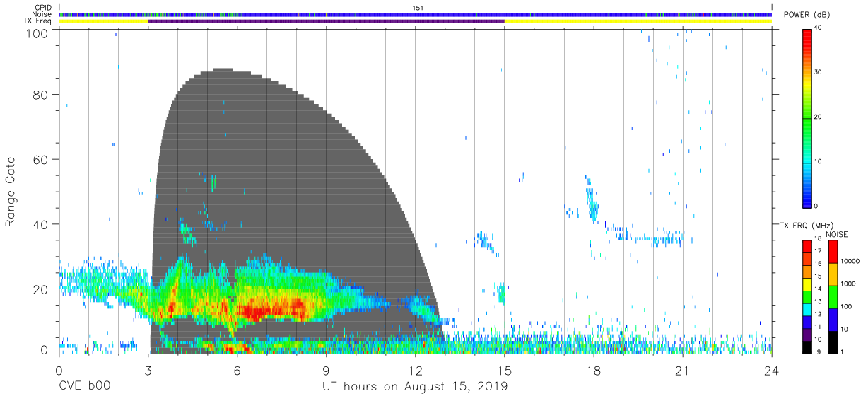
Task: Click the 9 tick on TX FRQ scale
Action: (819, 351)
